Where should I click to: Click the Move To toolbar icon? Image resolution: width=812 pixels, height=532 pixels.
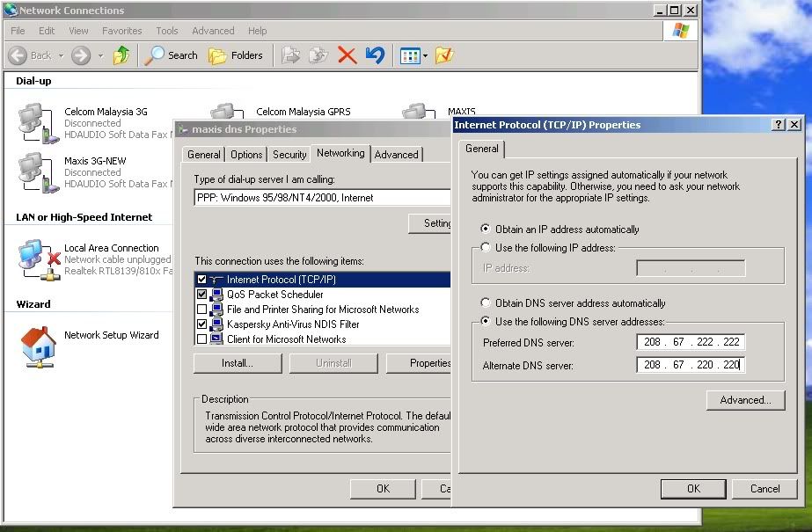290,55
